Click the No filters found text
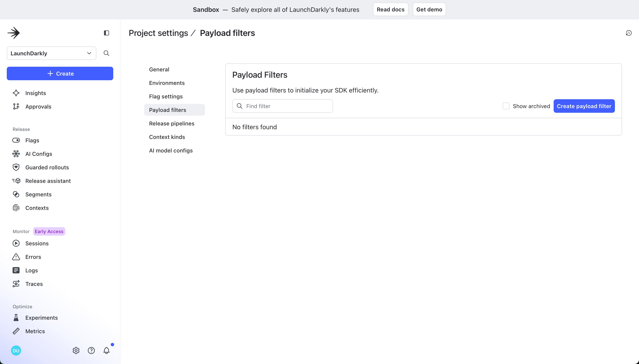Viewport: 639px width, 364px height. pyautogui.click(x=254, y=127)
